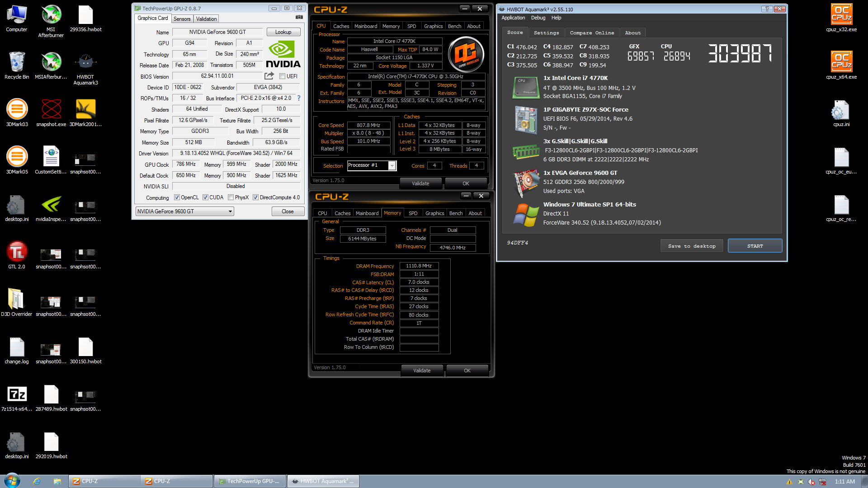This screenshot has width=868, height=488.
Task: Open the 299356.hwbot file icon
Action: click(85, 18)
